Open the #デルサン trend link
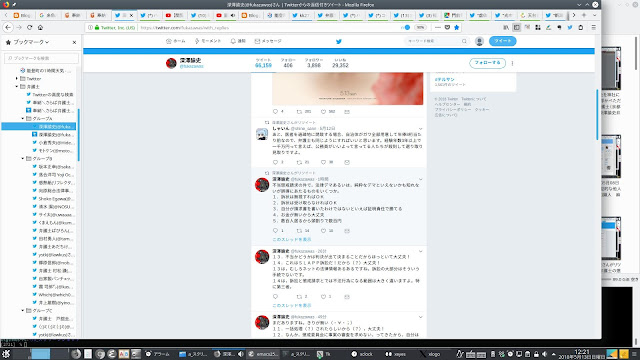The height and width of the screenshot is (360, 640). pyautogui.click(x=445, y=79)
